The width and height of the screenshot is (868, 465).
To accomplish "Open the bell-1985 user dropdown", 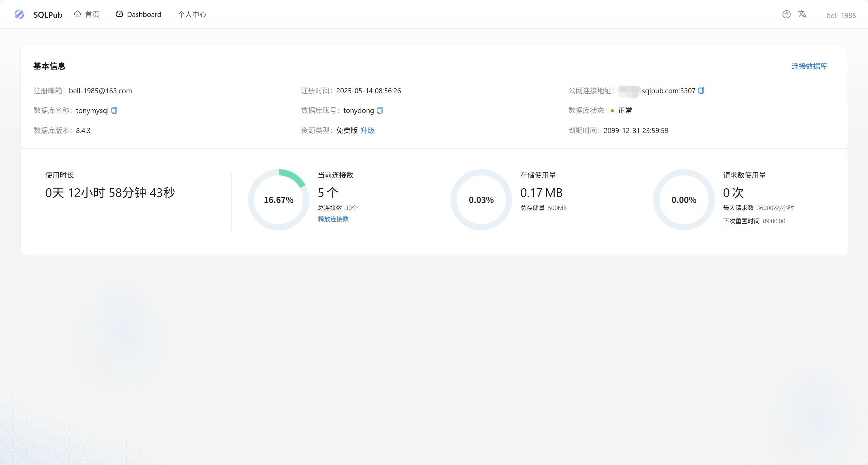I will 841,15.
